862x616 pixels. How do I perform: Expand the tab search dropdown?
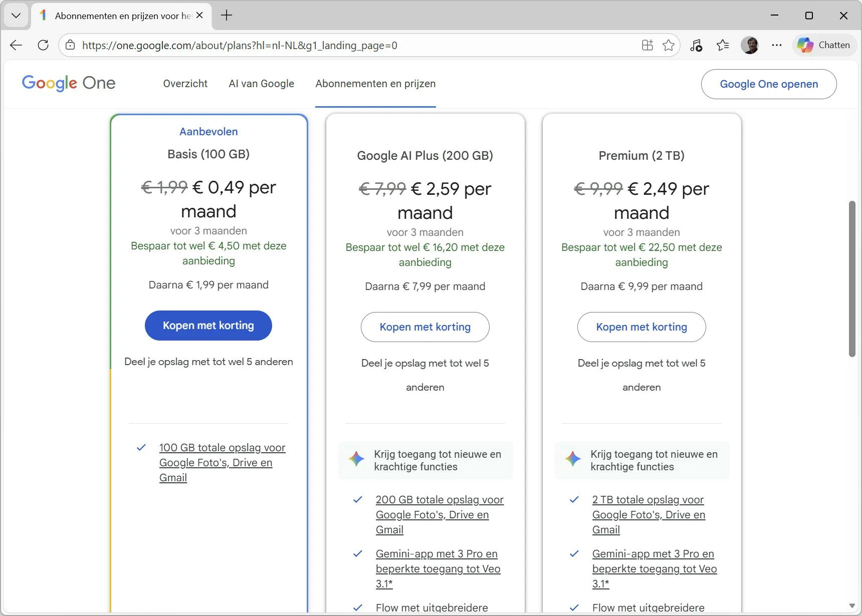click(x=16, y=16)
